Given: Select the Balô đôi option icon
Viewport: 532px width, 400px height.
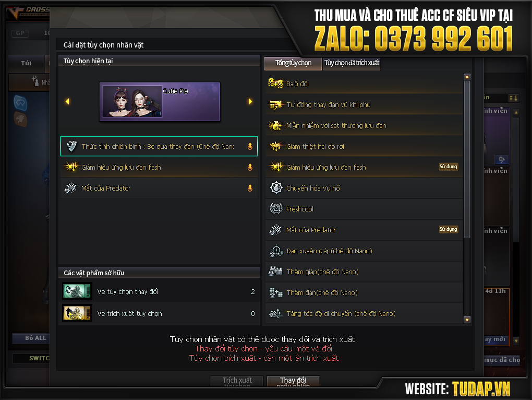Looking at the screenshot, I should coord(275,83).
